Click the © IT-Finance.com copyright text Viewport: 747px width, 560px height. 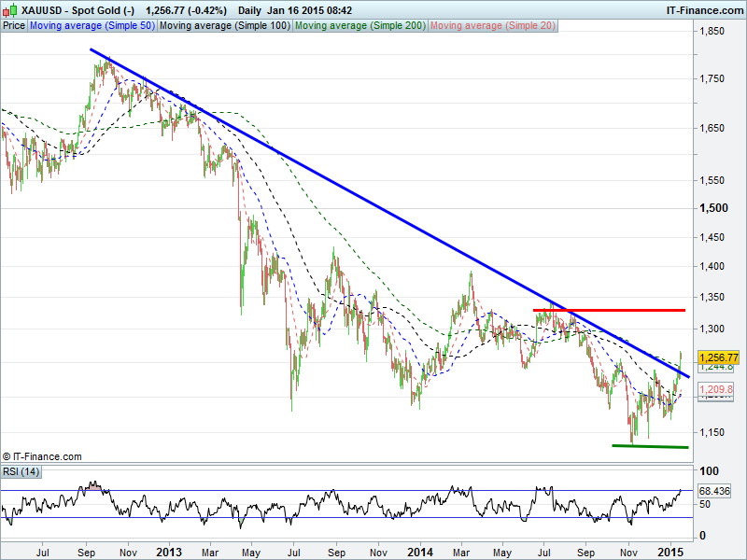[x=42, y=456]
